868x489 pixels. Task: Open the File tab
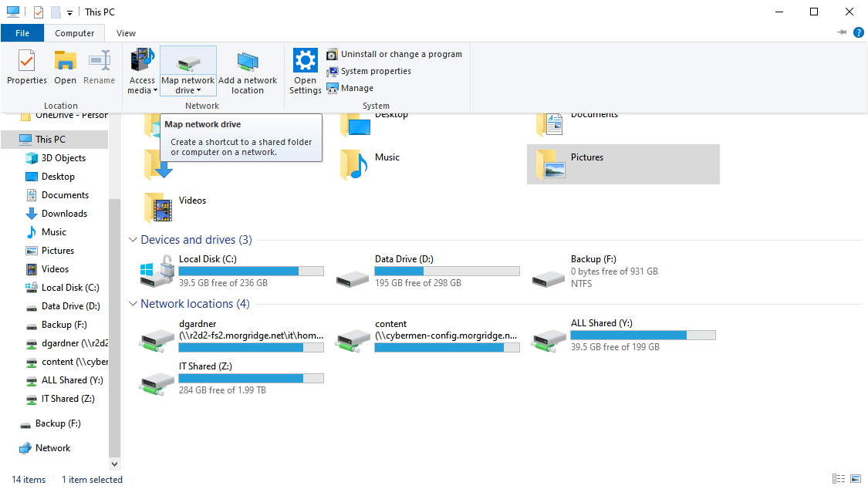[x=22, y=33]
